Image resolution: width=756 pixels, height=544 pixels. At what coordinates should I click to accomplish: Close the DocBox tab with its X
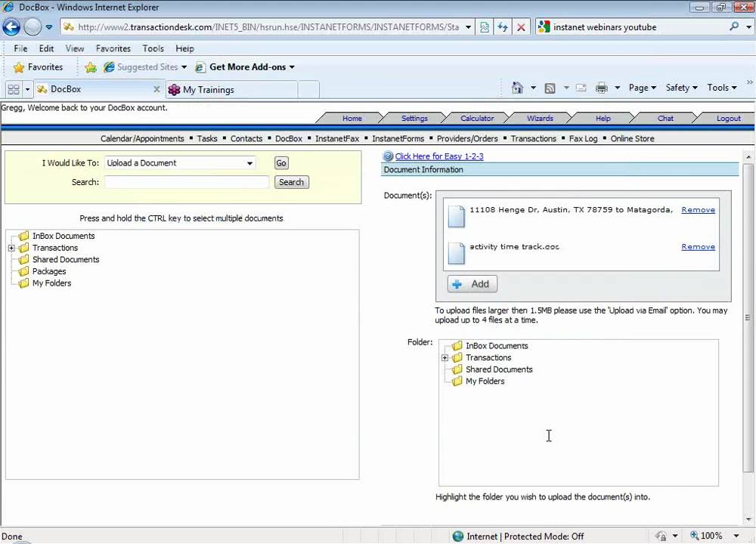click(x=156, y=89)
